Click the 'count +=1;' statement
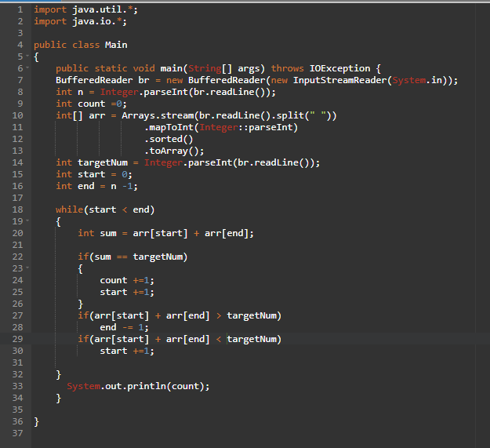The image size is (490, 448). 127,280
